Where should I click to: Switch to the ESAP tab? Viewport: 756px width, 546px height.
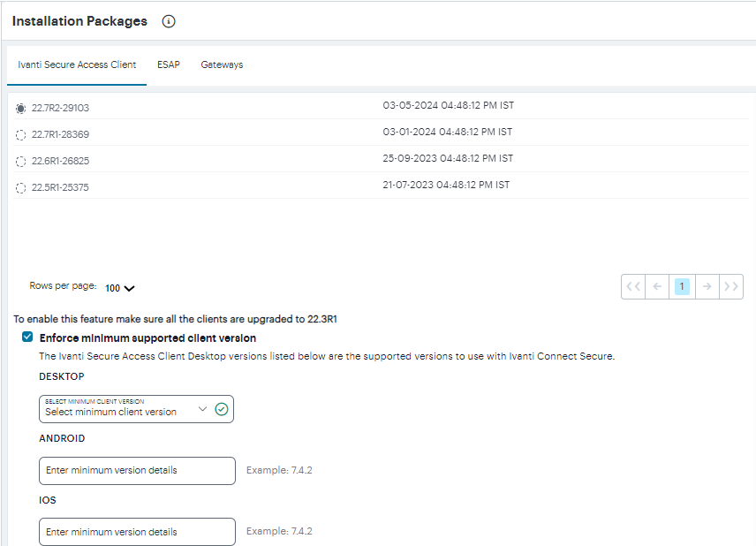(x=169, y=64)
